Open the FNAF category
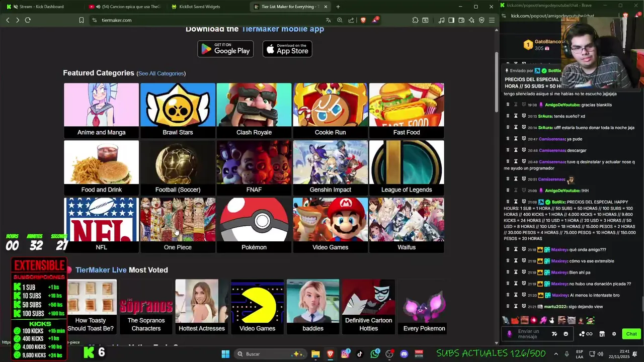 pyautogui.click(x=254, y=168)
